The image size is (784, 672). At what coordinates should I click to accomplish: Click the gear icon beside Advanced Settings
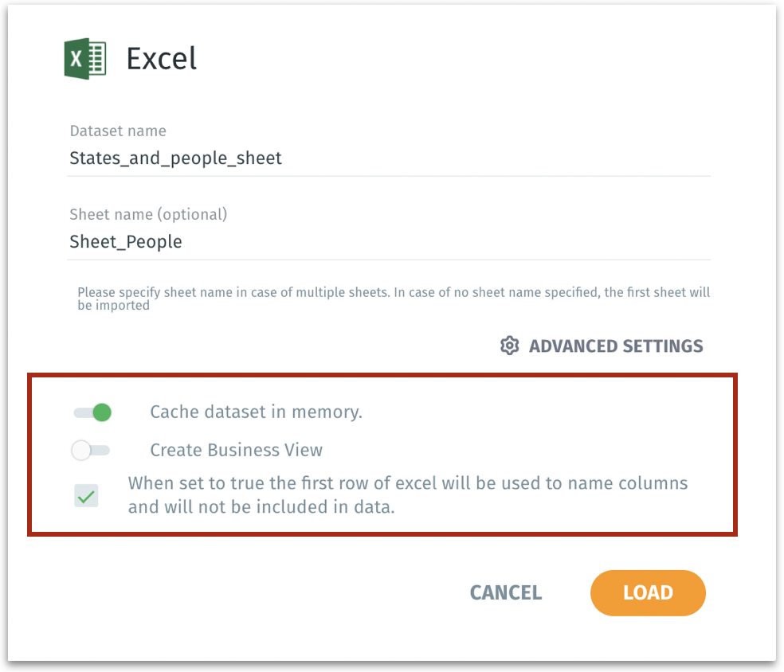509,346
